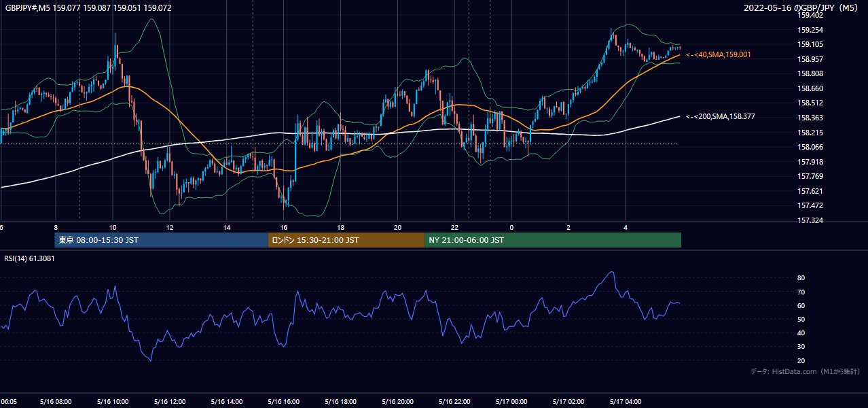Click the 5/16 20:00 time axis label
This screenshot has width=868, height=408.
tap(398, 401)
